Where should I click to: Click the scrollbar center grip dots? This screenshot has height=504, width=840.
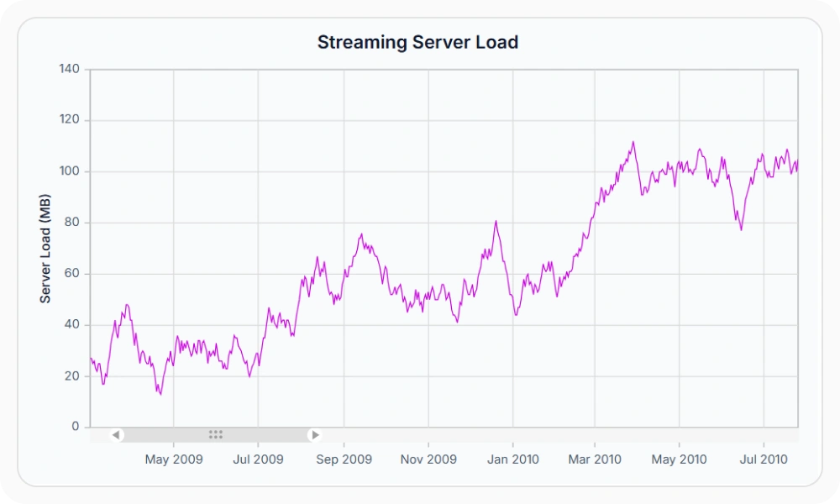click(x=215, y=435)
